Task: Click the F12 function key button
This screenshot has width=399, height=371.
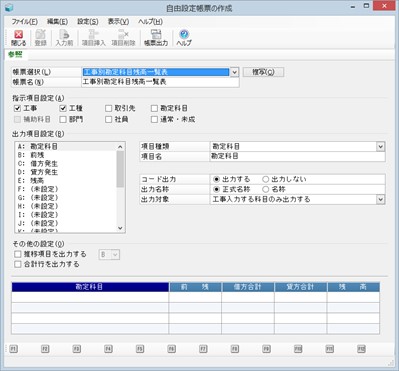Action: (x=361, y=349)
